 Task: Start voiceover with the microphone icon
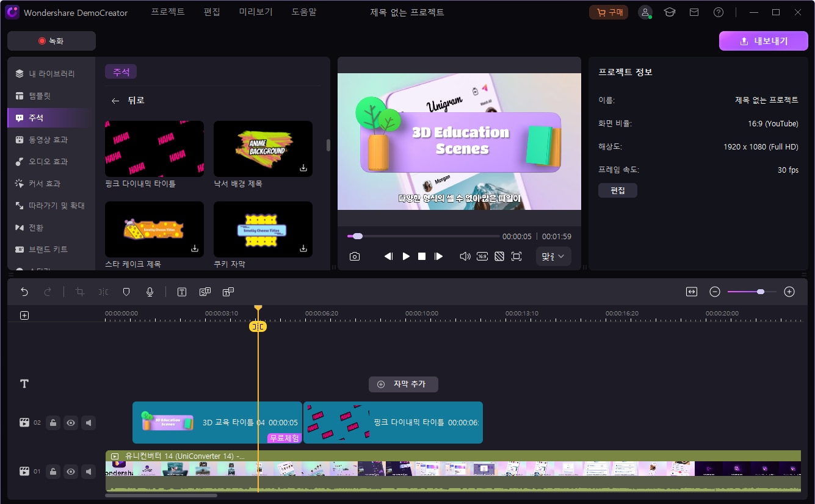click(x=150, y=292)
